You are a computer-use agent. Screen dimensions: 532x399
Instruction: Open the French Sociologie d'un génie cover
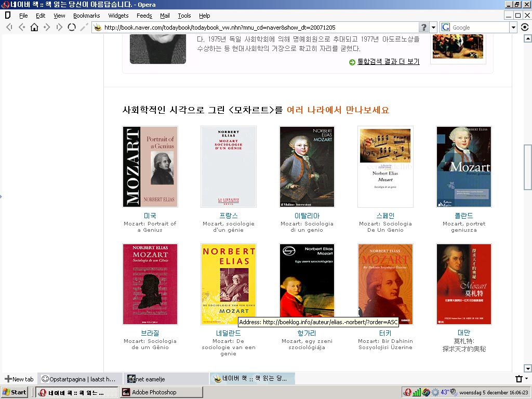pos(229,167)
